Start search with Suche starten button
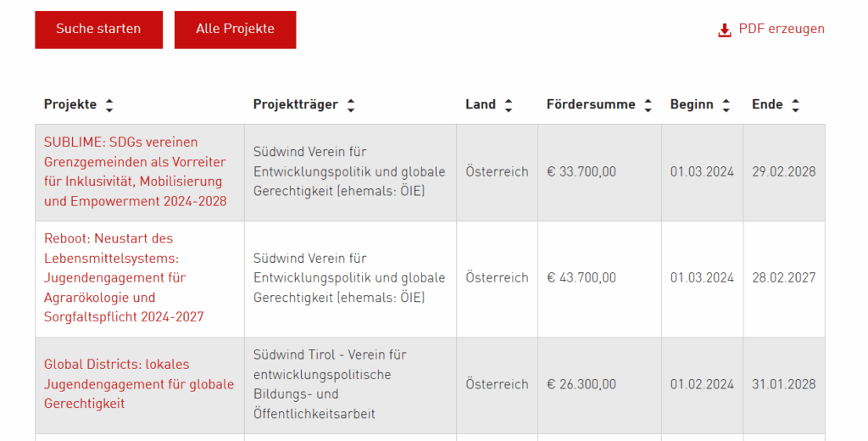The image size is (868, 441). coord(98,30)
